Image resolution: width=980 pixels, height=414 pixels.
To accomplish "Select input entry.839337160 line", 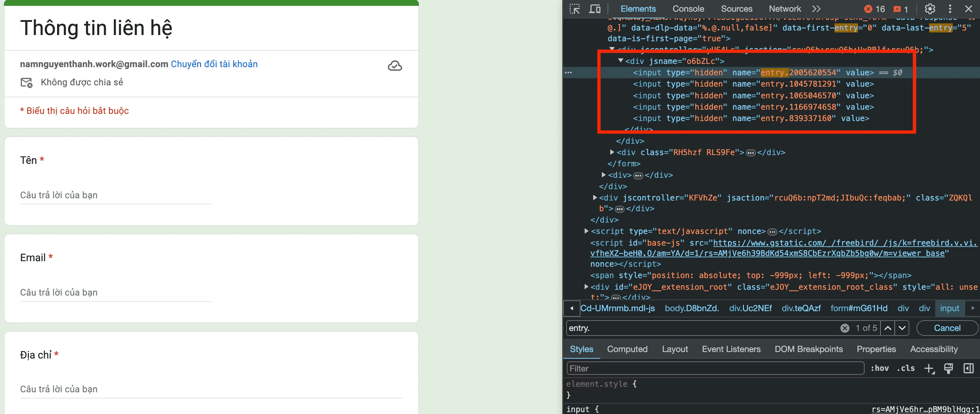I will click(x=751, y=118).
